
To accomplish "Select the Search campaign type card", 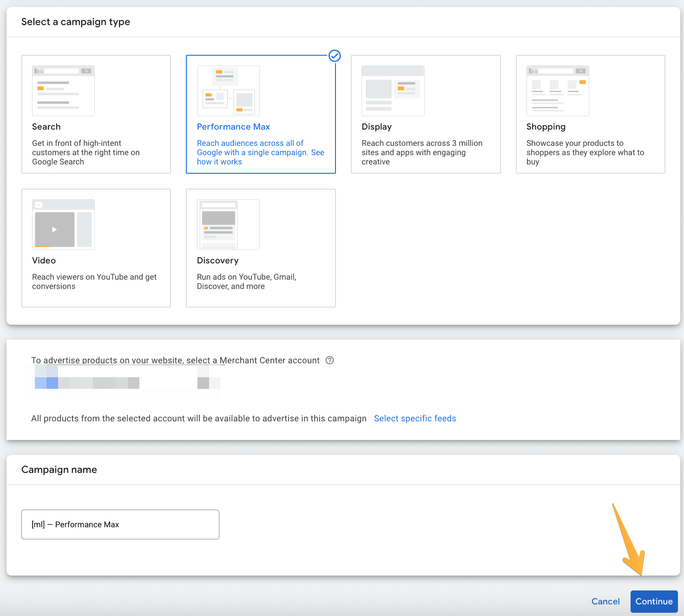I will point(96,114).
